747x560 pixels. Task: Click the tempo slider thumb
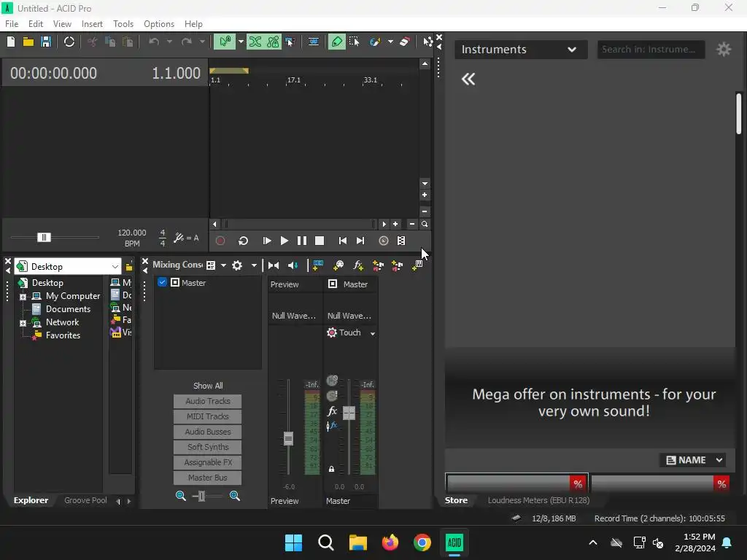44,237
